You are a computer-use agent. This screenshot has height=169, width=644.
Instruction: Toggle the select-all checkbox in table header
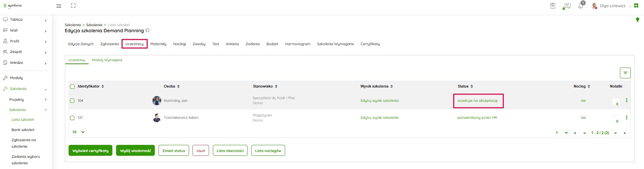(x=72, y=87)
